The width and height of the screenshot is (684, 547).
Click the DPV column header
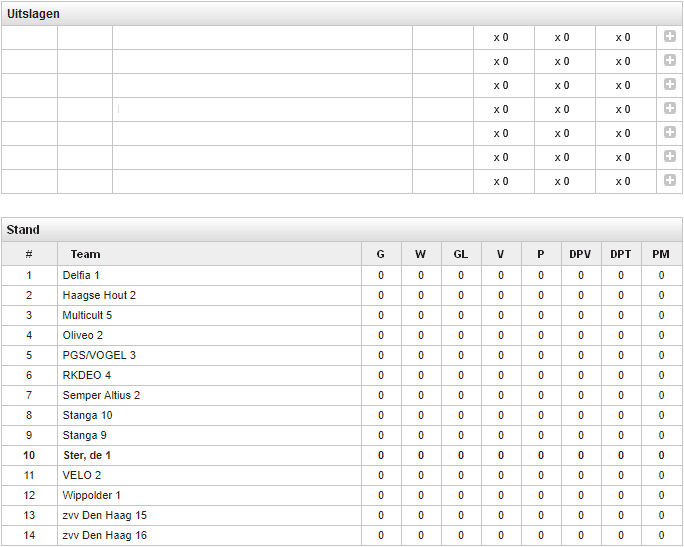pyautogui.click(x=580, y=254)
